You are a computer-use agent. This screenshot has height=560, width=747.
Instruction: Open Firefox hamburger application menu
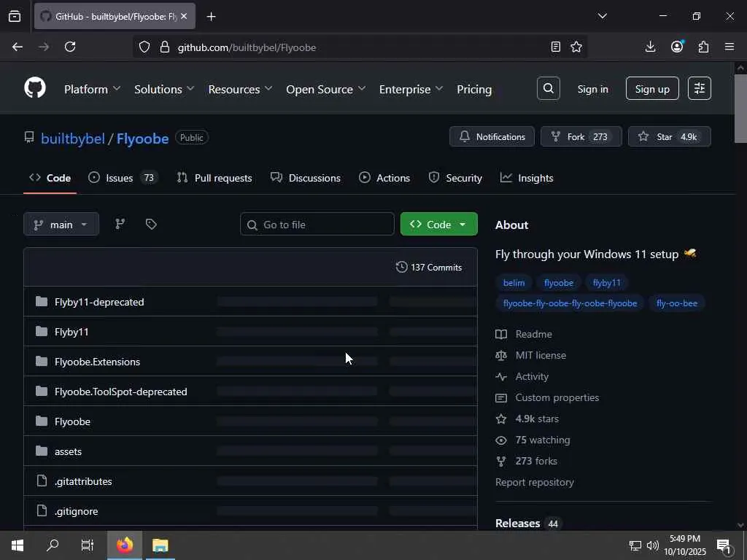[729, 47]
